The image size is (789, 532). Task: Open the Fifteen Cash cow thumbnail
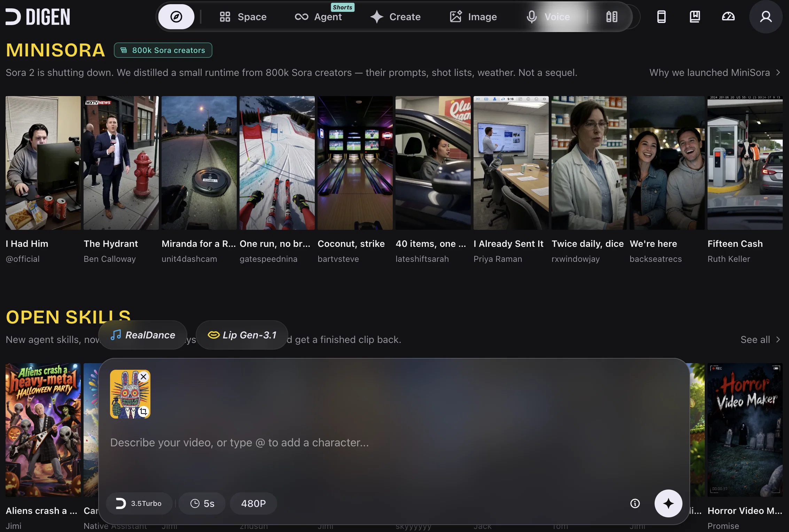coord(745,163)
